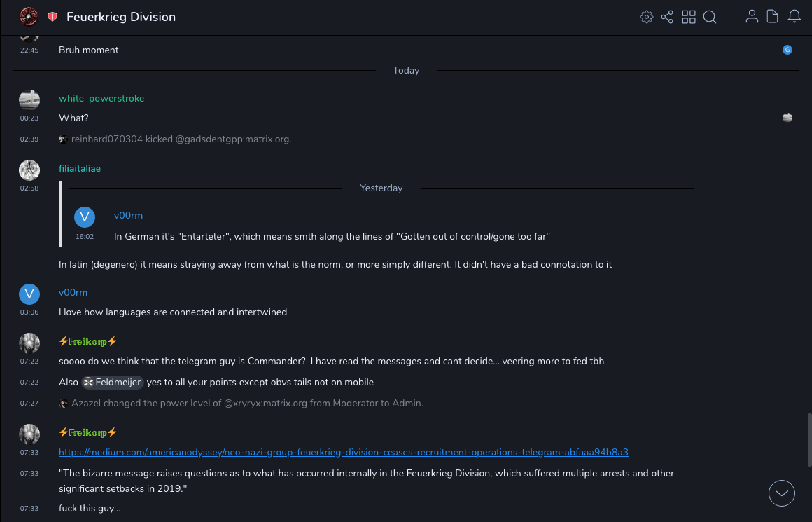Viewport: 812px width, 522px height.
Task: Click the blue G read receipt avatar
Action: pyautogui.click(x=787, y=50)
